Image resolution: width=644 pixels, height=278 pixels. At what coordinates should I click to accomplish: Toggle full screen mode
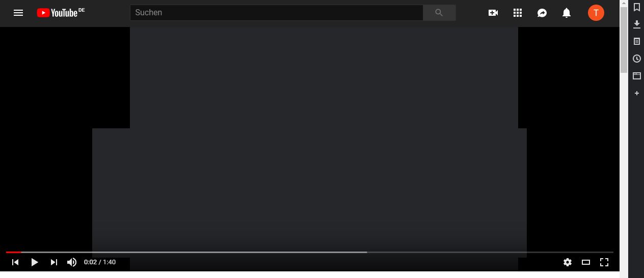(x=604, y=262)
